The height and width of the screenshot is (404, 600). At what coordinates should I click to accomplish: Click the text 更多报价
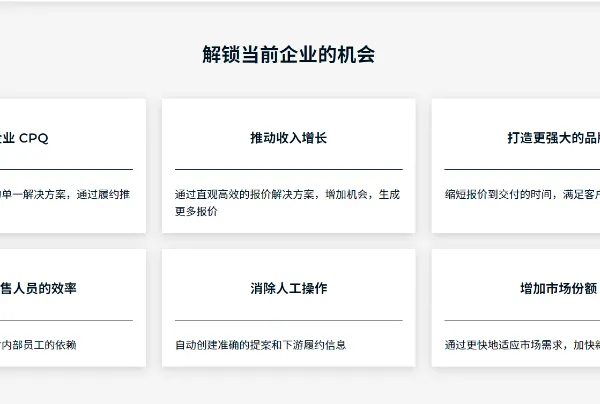click(x=196, y=211)
